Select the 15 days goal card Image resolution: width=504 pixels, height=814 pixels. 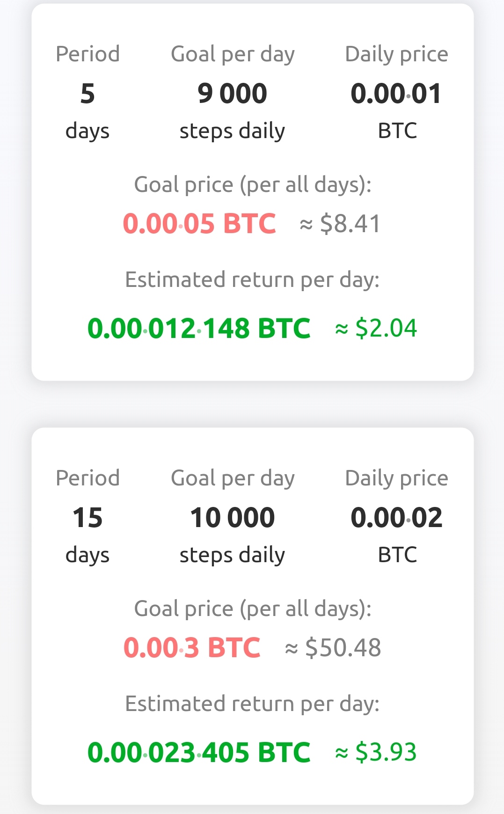[252, 616]
